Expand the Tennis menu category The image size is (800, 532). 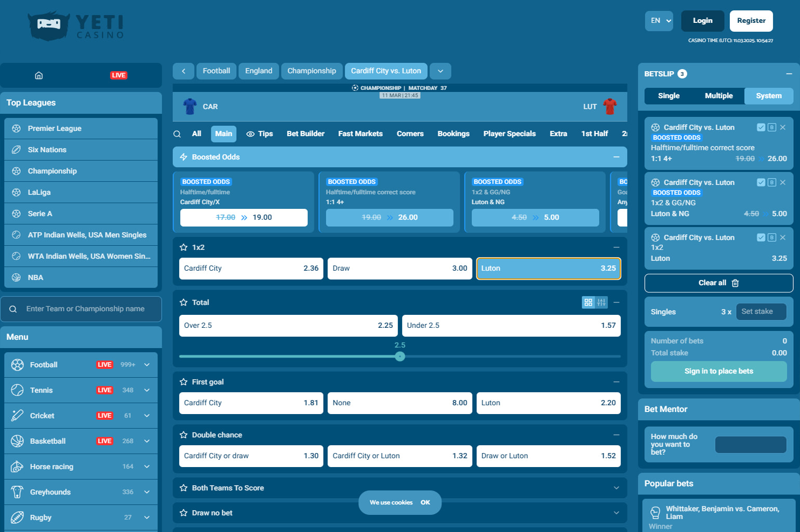[x=147, y=390]
